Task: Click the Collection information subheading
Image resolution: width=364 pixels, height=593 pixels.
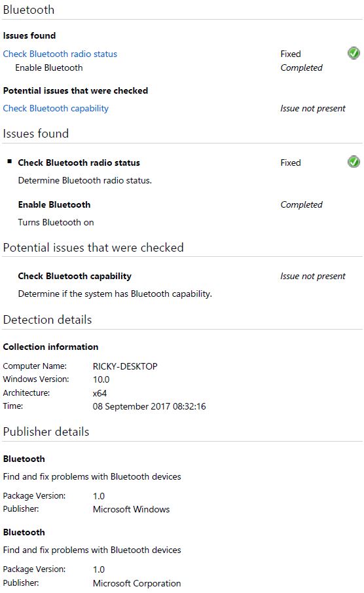Action: (50, 347)
